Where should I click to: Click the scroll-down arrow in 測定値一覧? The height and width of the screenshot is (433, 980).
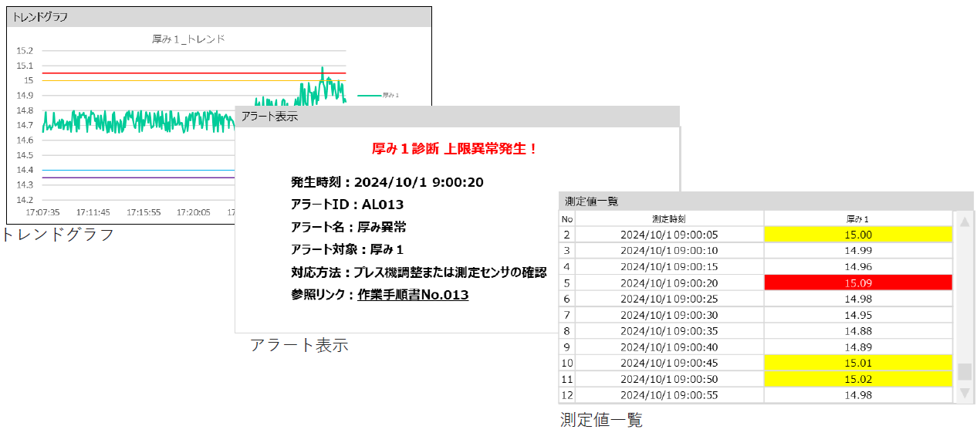click(x=964, y=393)
